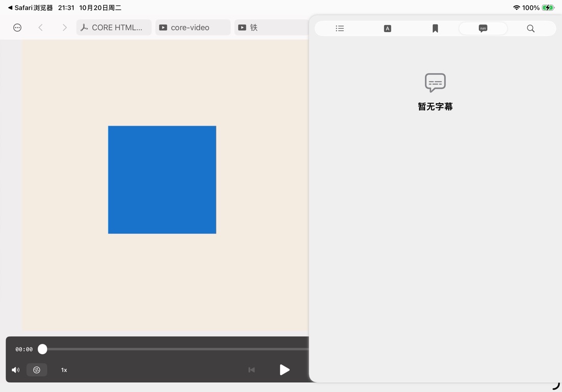Screen dimensions: 562x392
Task: Go forward with right chevron arrow
Action: 64,28
